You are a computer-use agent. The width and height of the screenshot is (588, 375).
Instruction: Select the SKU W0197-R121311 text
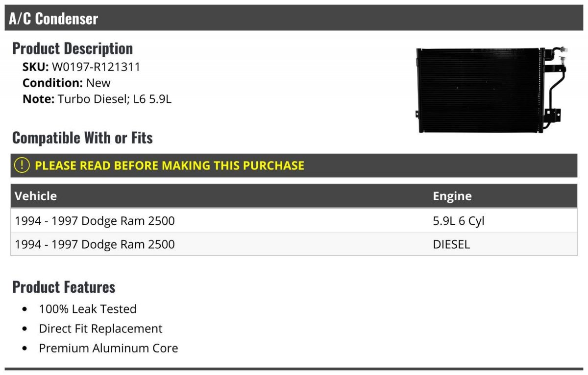[81, 67]
